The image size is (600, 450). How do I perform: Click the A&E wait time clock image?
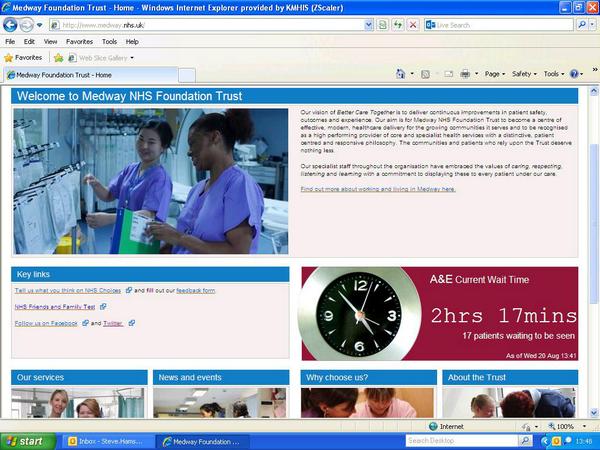point(360,314)
